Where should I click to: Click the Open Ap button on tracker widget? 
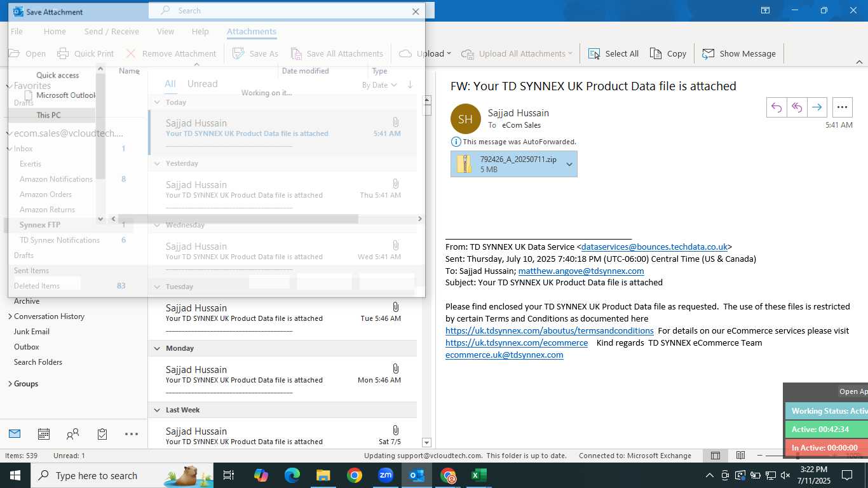(x=852, y=391)
